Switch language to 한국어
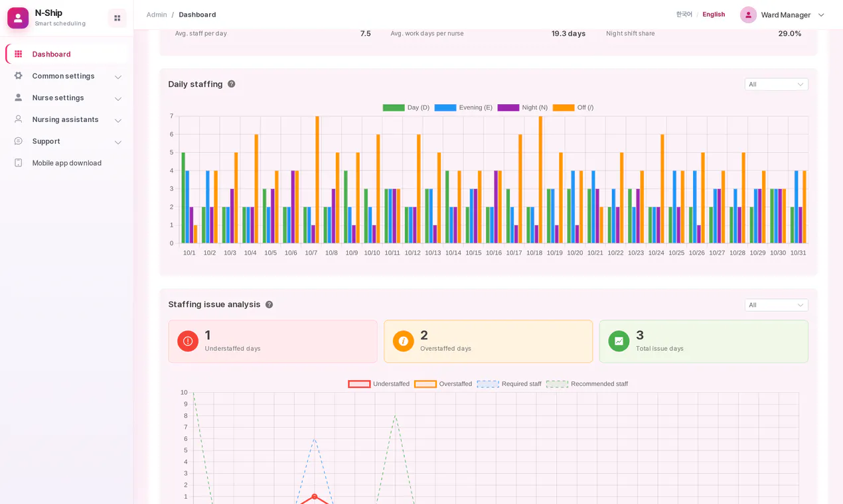Viewport: 843px width, 504px height. pyautogui.click(x=684, y=15)
